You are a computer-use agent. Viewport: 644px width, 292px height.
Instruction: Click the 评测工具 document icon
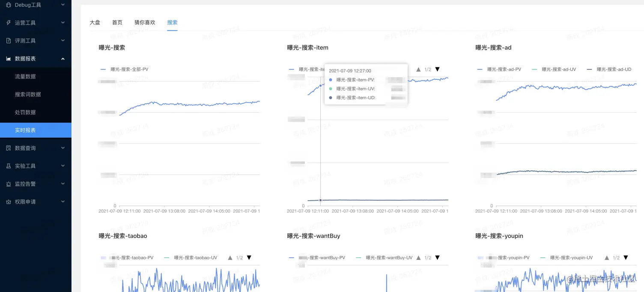[x=9, y=41]
